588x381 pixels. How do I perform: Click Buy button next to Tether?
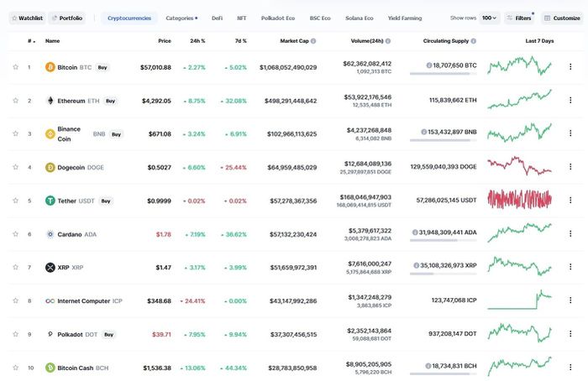click(106, 201)
